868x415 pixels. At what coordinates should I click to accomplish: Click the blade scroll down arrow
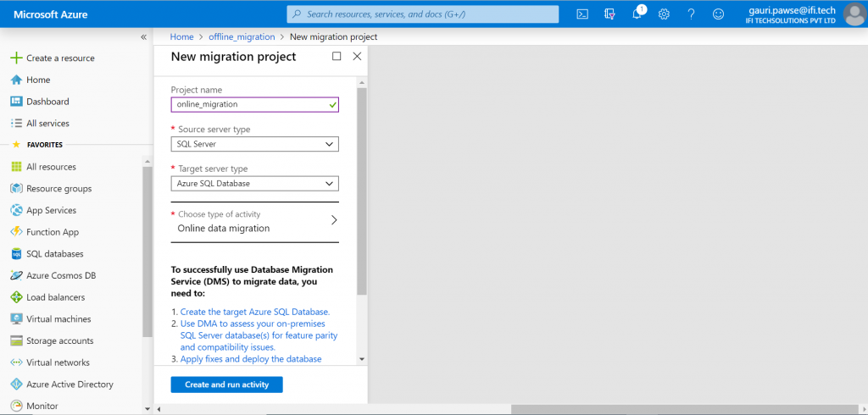tap(361, 358)
